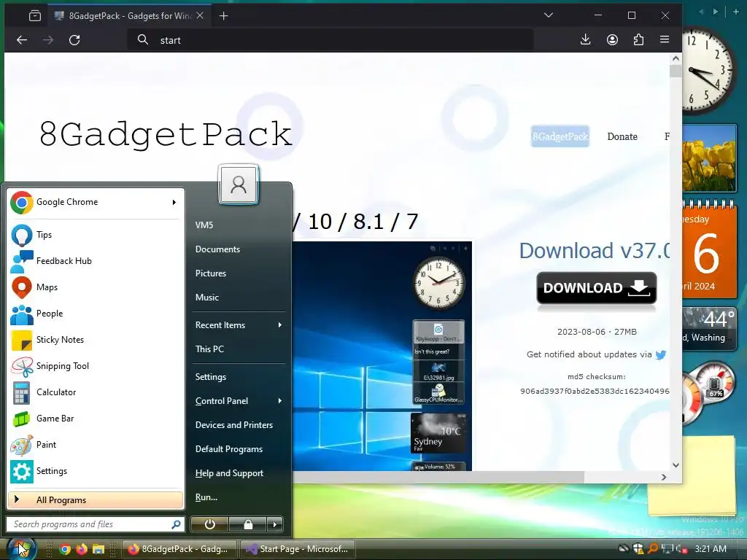Click the power shutdown button

(x=209, y=524)
